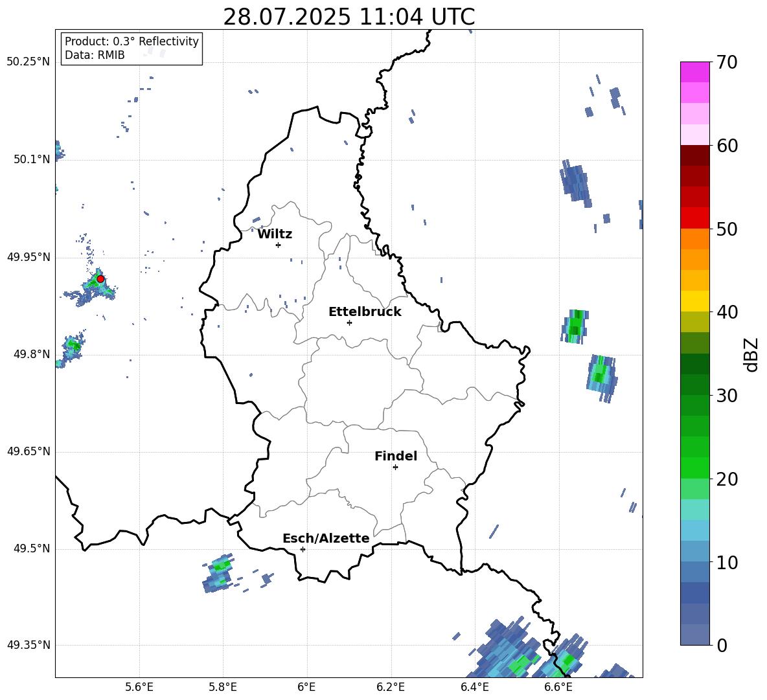Click the 49.35°N latitude label
Viewport: 767px width, 700px height.
tap(29, 645)
